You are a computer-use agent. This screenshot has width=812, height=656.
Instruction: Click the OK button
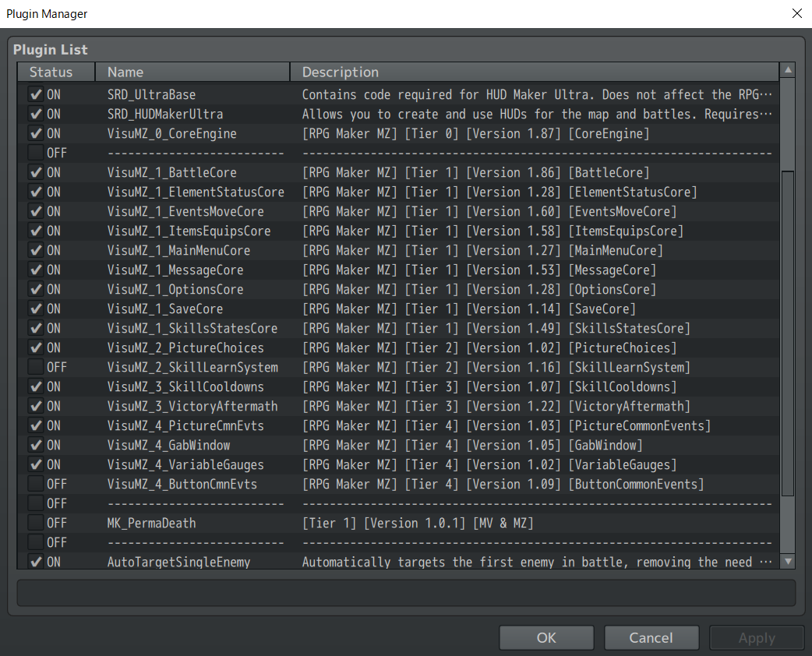pos(546,637)
